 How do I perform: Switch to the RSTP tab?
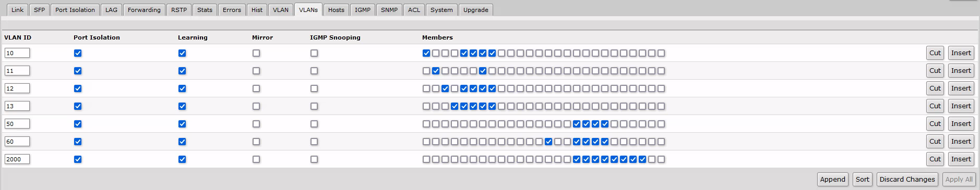pyautogui.click(x=179, y=10)
